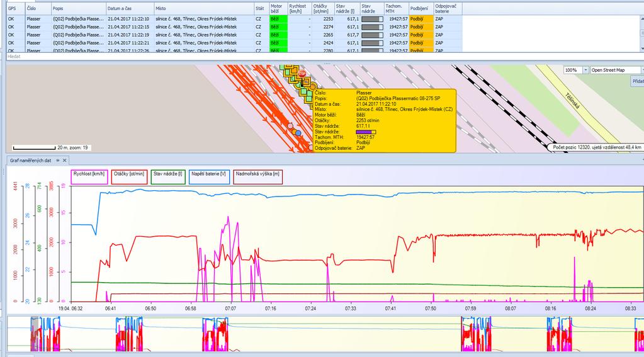Click the Podbíjení column header
Screen dimensions: 644x357
[421, 8]
